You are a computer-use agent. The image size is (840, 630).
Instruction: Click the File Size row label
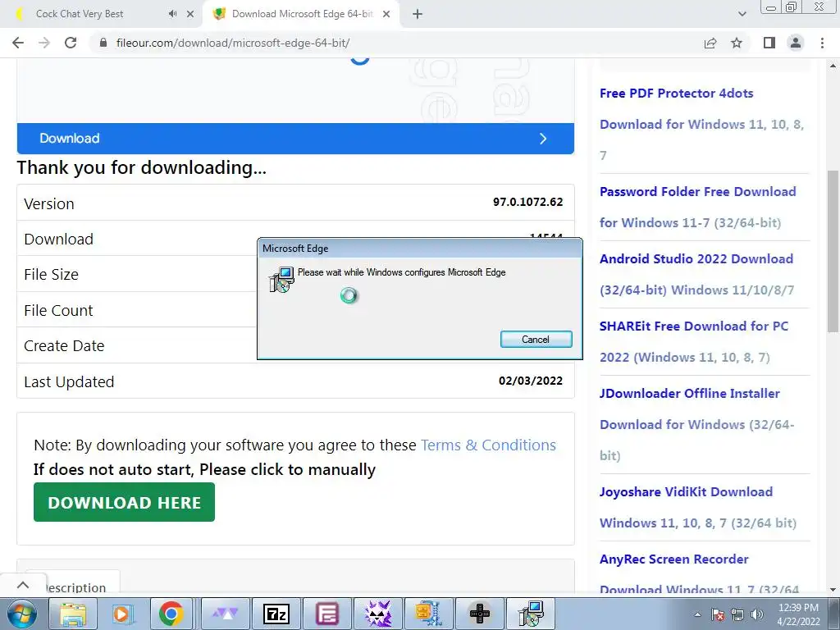52,274
